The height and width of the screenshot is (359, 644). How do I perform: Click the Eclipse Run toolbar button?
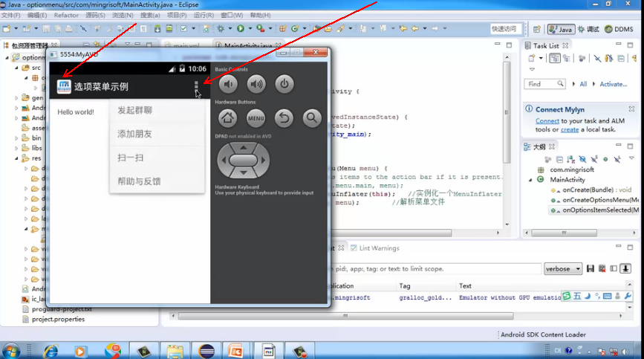241,28
